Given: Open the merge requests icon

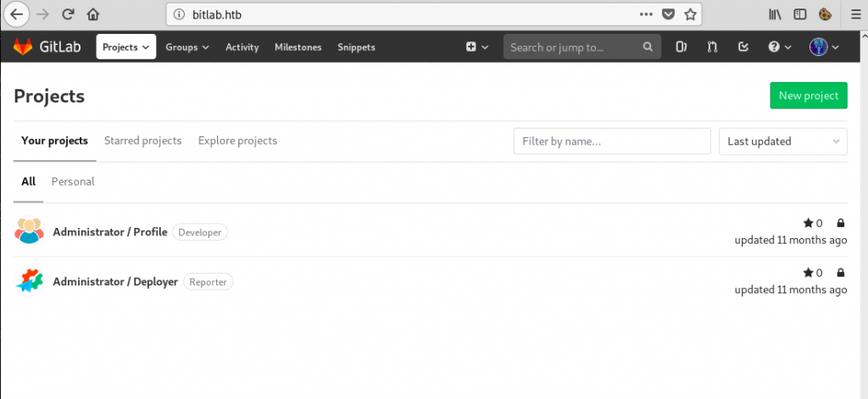Looking at the screenshot, I should tap(712, 47).
